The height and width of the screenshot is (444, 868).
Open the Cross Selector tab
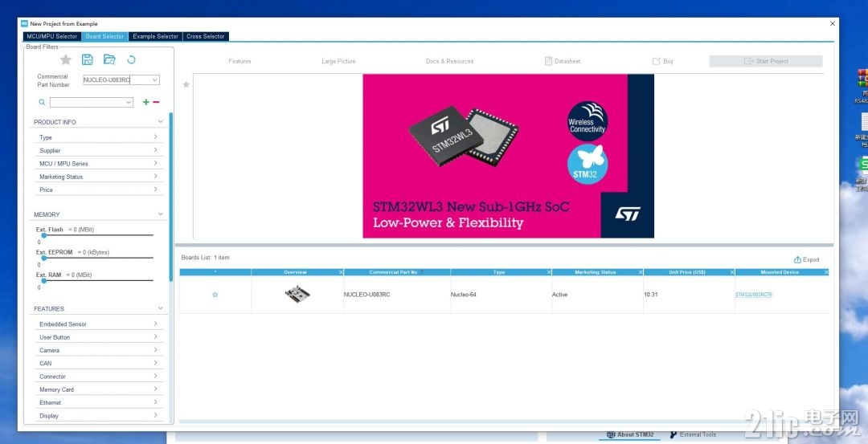[206, 36]
